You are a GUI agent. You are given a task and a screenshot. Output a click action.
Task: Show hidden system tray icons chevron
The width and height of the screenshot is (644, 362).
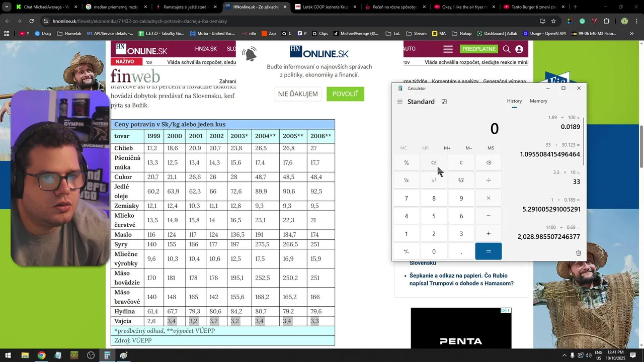564,355
